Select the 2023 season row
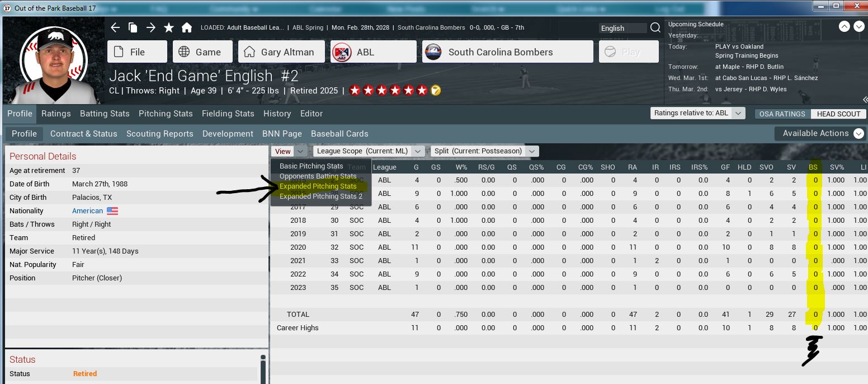The width and height of the screenshot is (868, 384). coord(569,288)
